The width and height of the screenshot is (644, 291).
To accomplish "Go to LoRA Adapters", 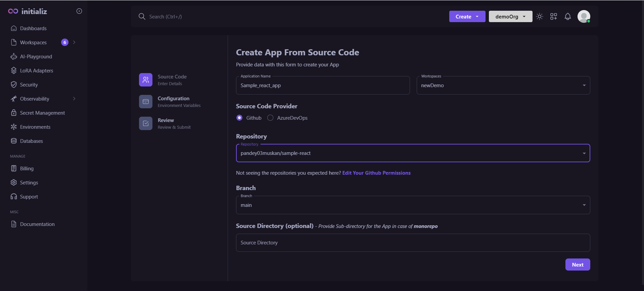I will [37, 71].
